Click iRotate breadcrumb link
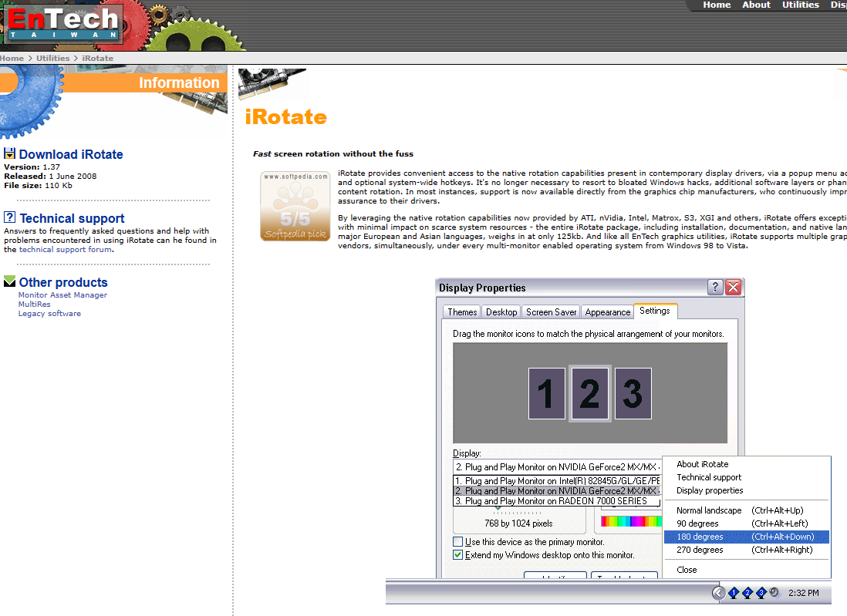This screenshot has width=847, height=616. point(98,58)
